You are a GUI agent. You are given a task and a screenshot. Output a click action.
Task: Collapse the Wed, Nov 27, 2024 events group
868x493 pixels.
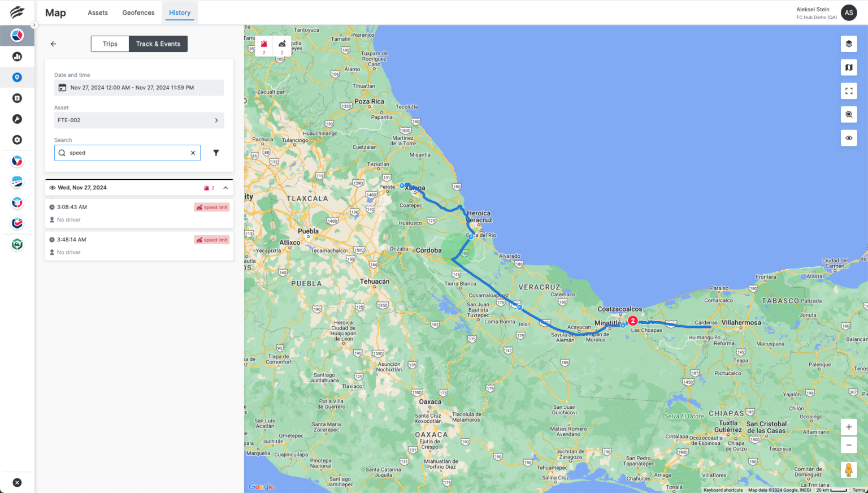pos(225,187)
